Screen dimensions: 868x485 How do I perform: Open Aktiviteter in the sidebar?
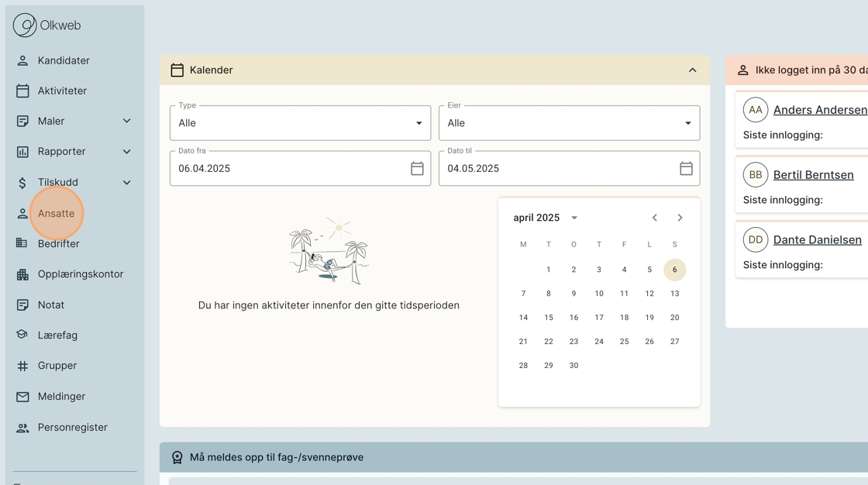pyautogui.click(x=62, y=91)
